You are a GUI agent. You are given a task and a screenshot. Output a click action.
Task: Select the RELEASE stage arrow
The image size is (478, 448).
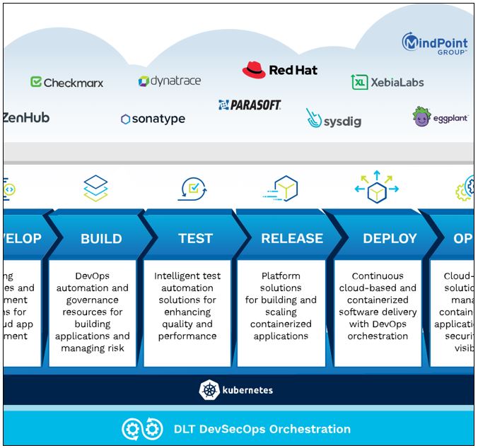[x=292, y=238]
